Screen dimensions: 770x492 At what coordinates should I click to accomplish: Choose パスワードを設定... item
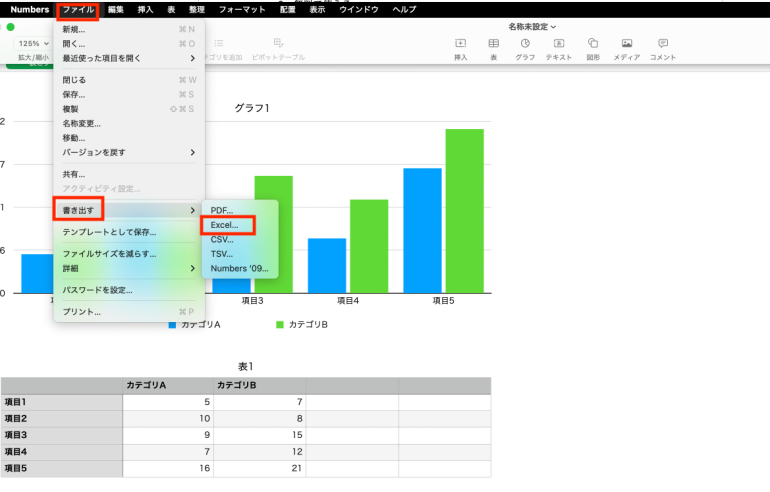[129, 290]
